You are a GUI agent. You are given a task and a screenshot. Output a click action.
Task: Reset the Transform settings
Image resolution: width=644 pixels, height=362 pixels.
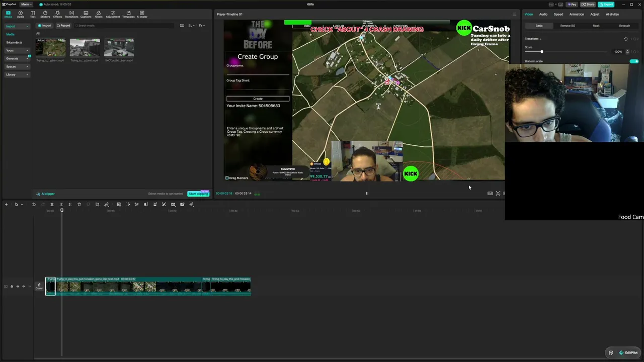pos(626,39)
